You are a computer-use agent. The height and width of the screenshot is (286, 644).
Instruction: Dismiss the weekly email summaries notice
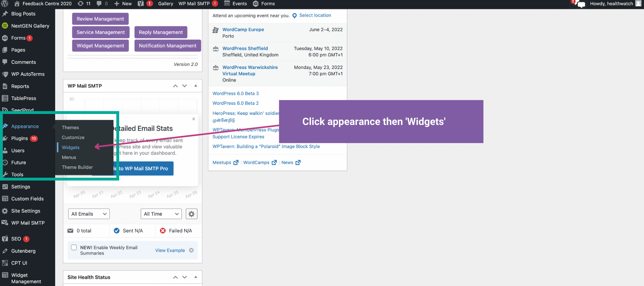coord(191,250)
